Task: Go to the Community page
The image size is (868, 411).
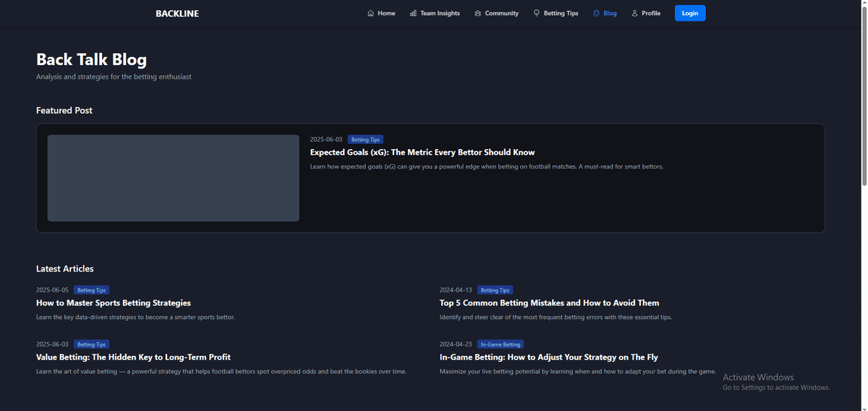Action: click(x=501, y=13)
